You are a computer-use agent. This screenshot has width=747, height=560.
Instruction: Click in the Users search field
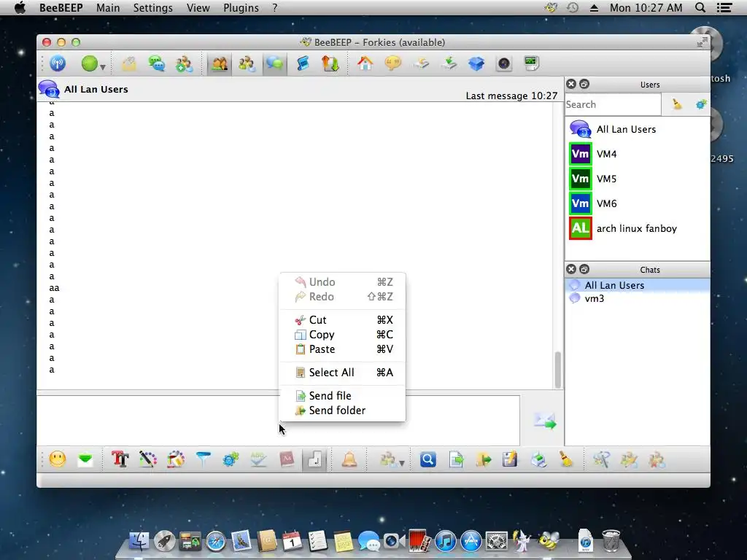click(x=613, y=104)
